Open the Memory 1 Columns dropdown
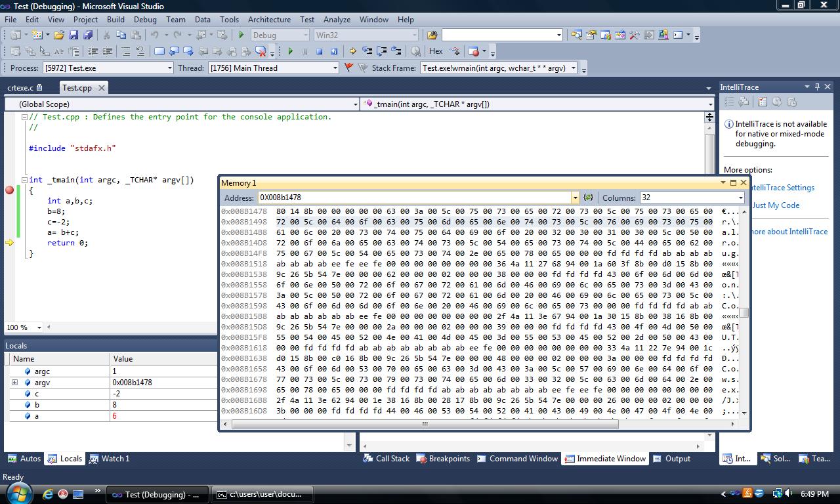The width and height of the screenshot is (840, 504). click(x=692, y=198)
